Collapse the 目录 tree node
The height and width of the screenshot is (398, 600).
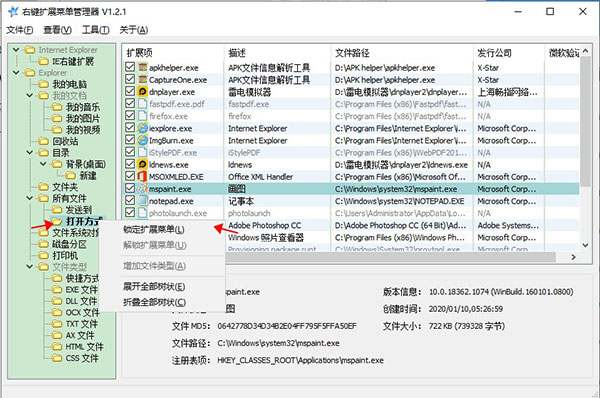coord(29,152)
